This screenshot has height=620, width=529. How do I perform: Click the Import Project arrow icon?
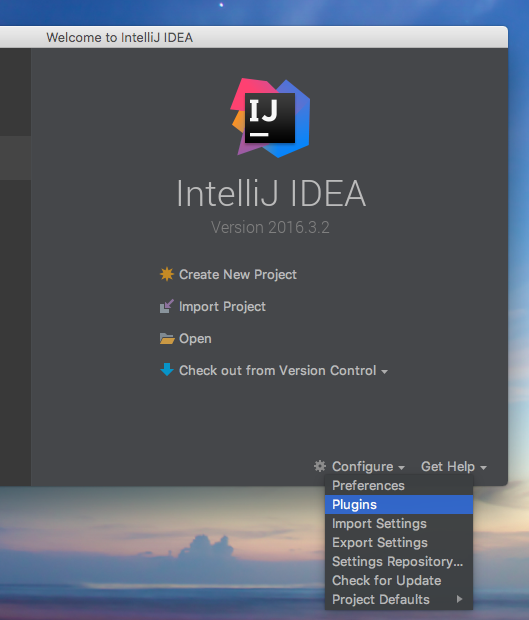coord(166,306)
